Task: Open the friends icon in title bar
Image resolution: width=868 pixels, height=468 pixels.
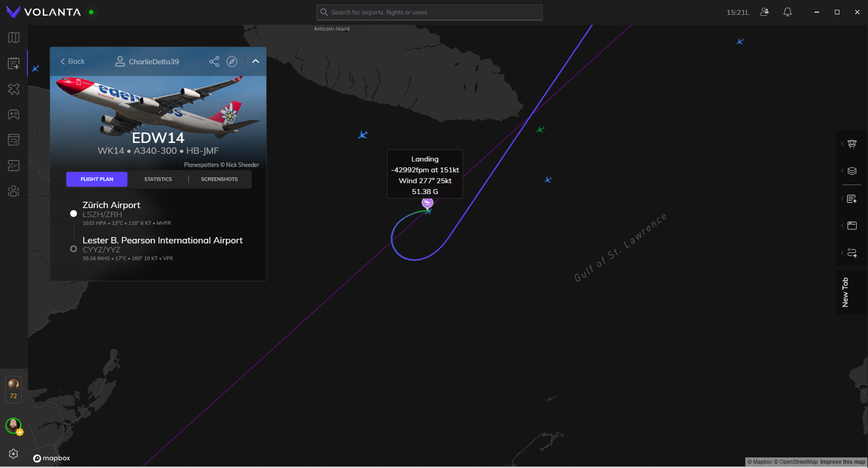Action: click(764, 12)
